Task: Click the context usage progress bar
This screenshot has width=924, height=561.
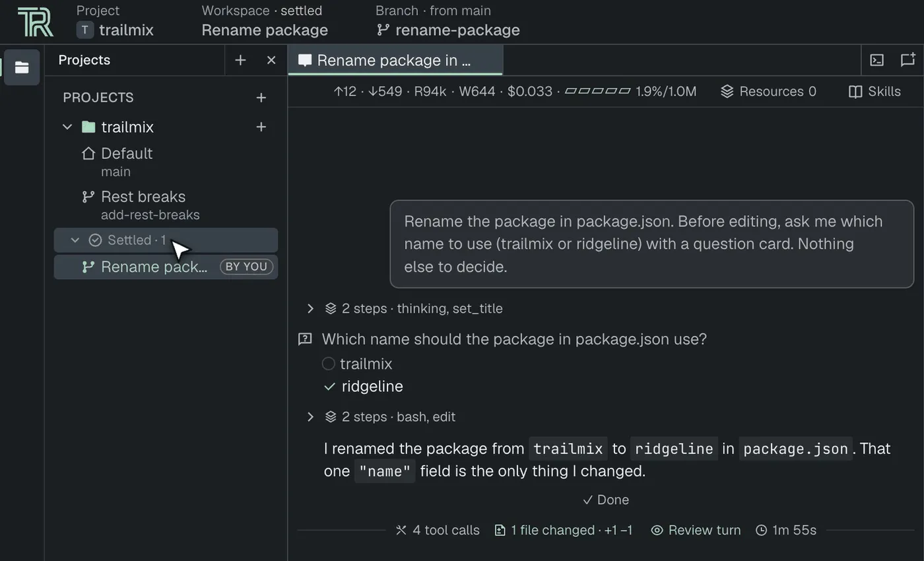Action: [x=597, y=92]
